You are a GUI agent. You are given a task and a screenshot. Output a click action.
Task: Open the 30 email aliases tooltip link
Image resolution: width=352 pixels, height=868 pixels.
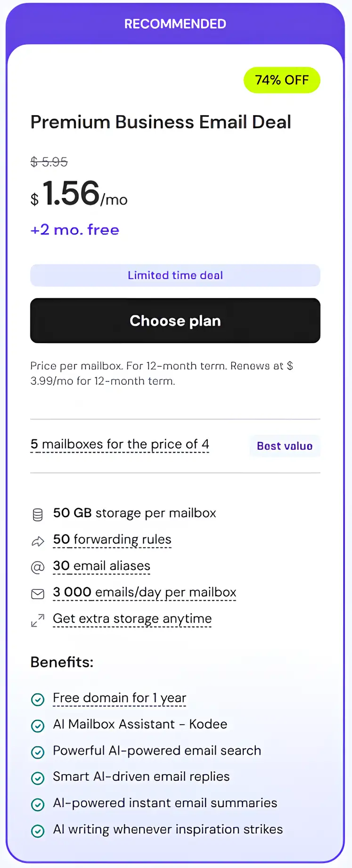(101, 566)
